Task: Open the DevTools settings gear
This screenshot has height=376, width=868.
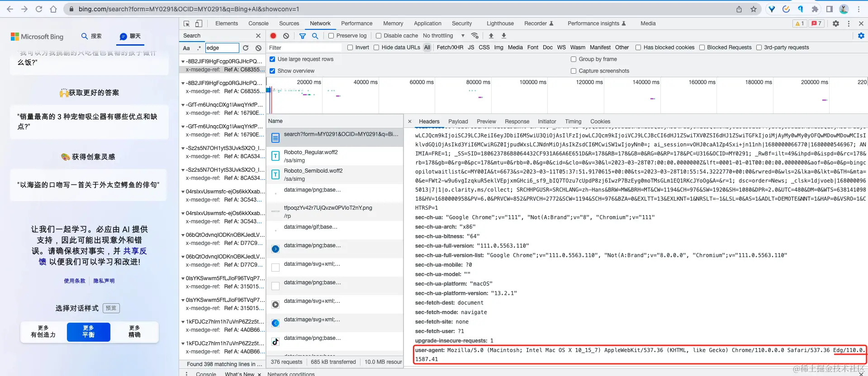Action: click(836, 23)
